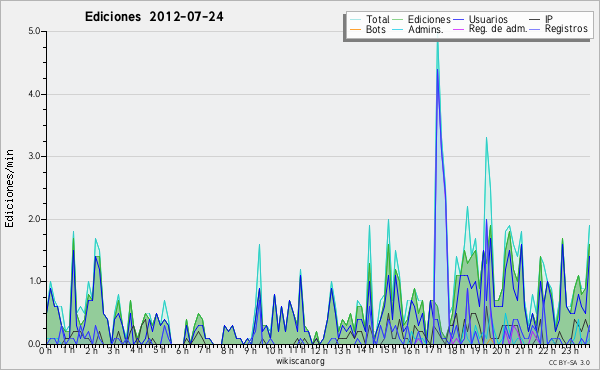
Task: Click the 'CC BY-SA 3.0' license text
Action: 569,362
